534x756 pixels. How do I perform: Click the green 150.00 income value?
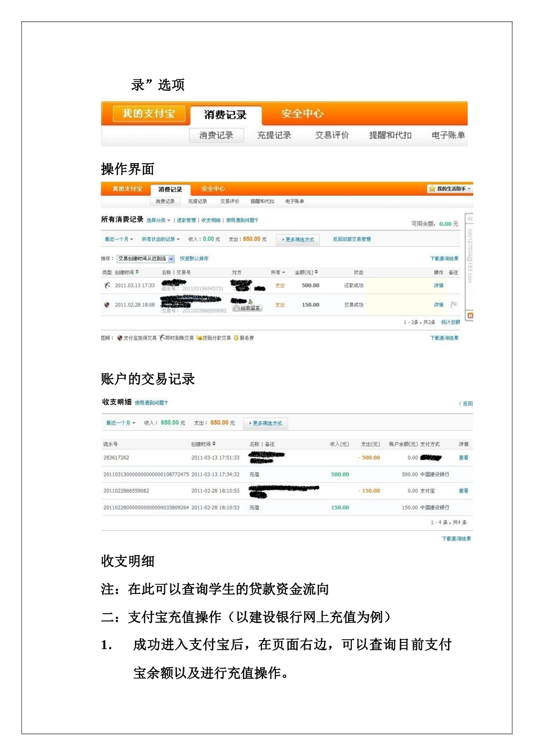(x=340, y=507)
